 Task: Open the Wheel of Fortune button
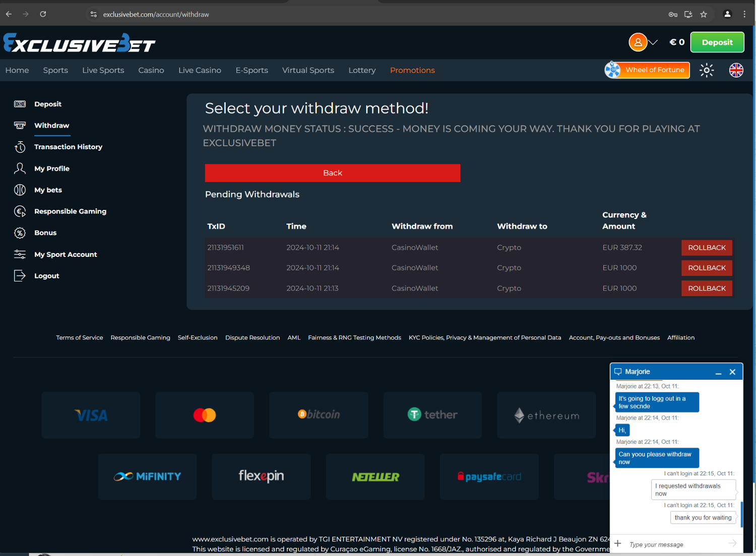click(x=647, y=70)
